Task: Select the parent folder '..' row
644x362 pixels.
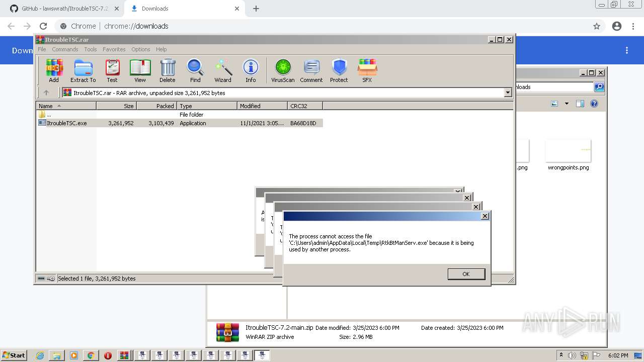Action: tap(180, 115)
